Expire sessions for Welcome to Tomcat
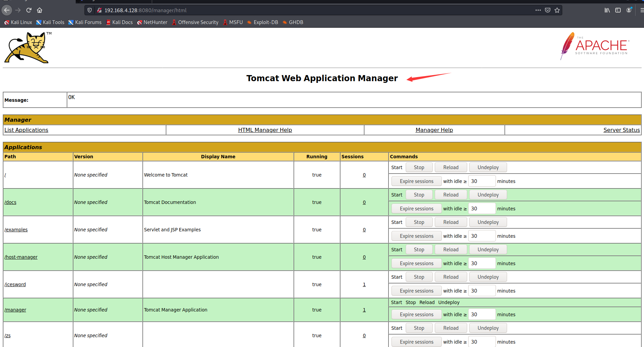The image size is (644, 347). pyautogui.click(x=416, y=181)
